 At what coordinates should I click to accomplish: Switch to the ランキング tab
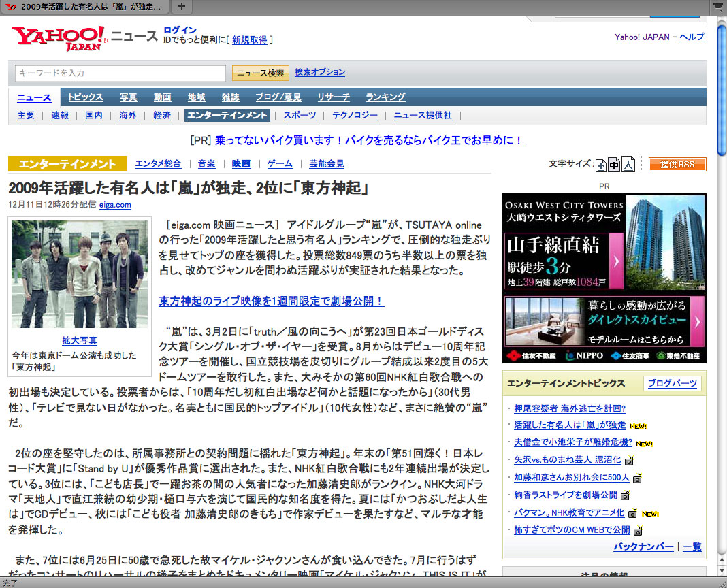tap(385, 97)
